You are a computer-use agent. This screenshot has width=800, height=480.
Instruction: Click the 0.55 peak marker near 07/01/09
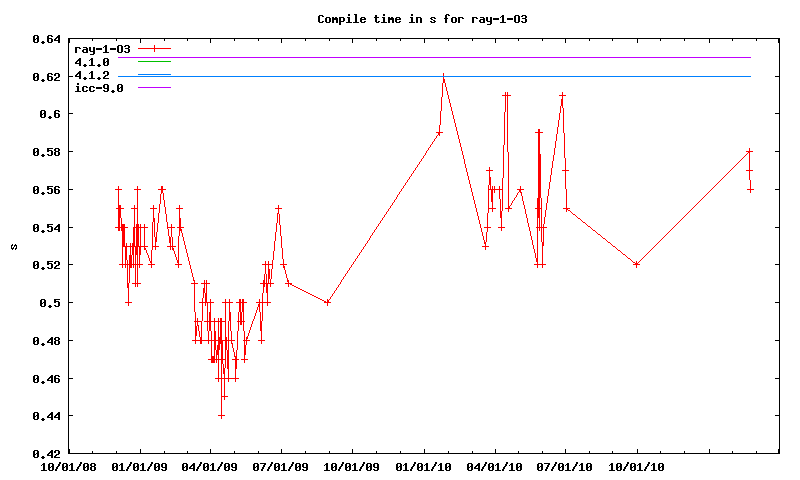pyautogui.click(x=278, y=208)
